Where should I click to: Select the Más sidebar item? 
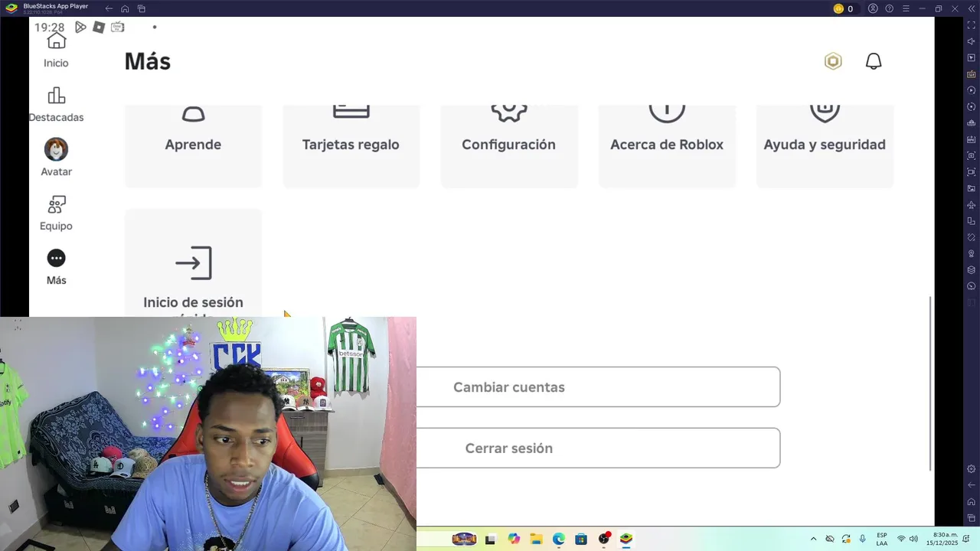56,268
